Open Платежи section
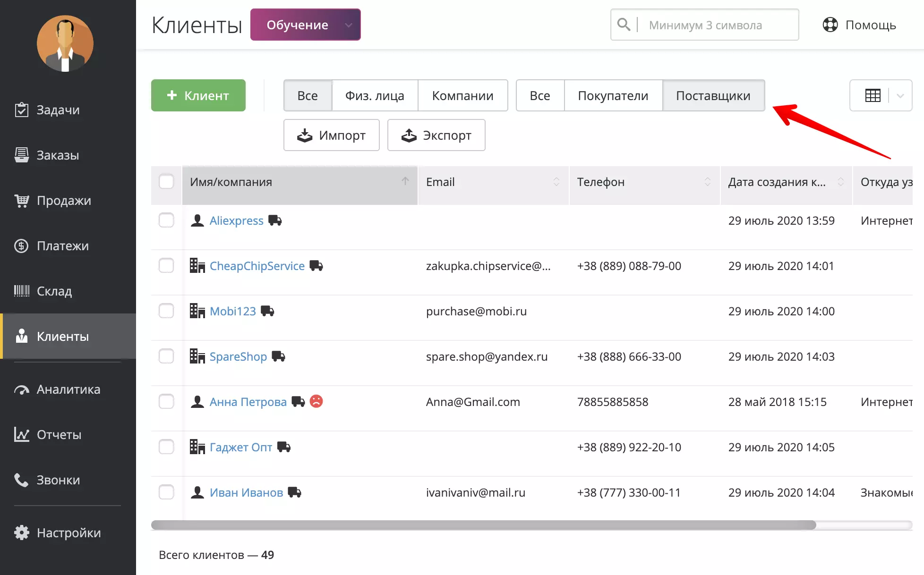The height and width of the screenshot is (575, 924). tap(68, 246)
